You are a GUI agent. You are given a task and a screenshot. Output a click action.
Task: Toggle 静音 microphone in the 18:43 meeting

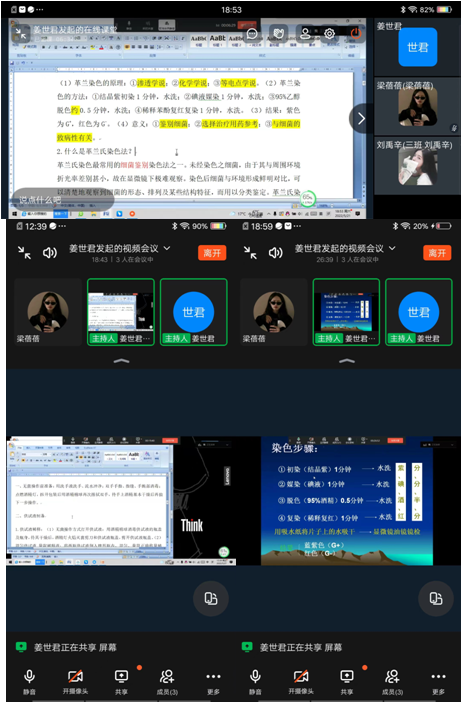tap(29, 681)
